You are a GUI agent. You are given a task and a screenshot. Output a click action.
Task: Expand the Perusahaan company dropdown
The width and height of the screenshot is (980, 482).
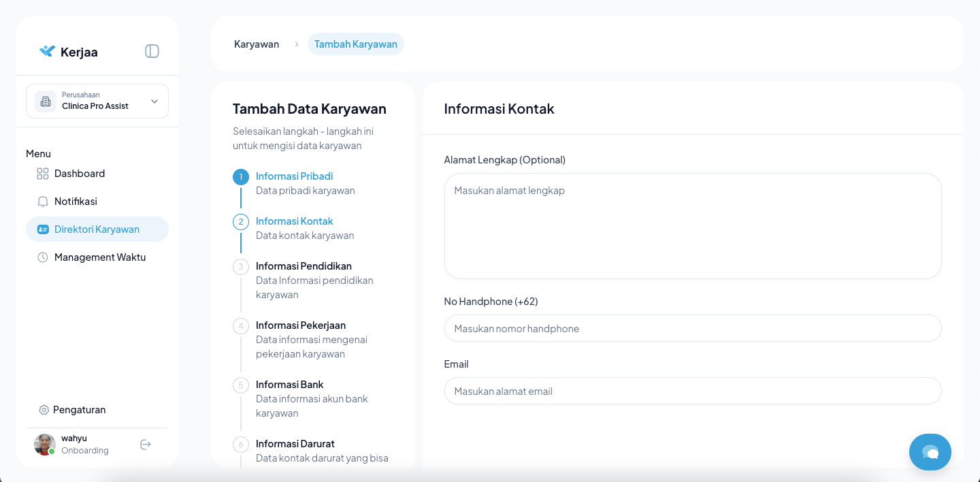154,101
